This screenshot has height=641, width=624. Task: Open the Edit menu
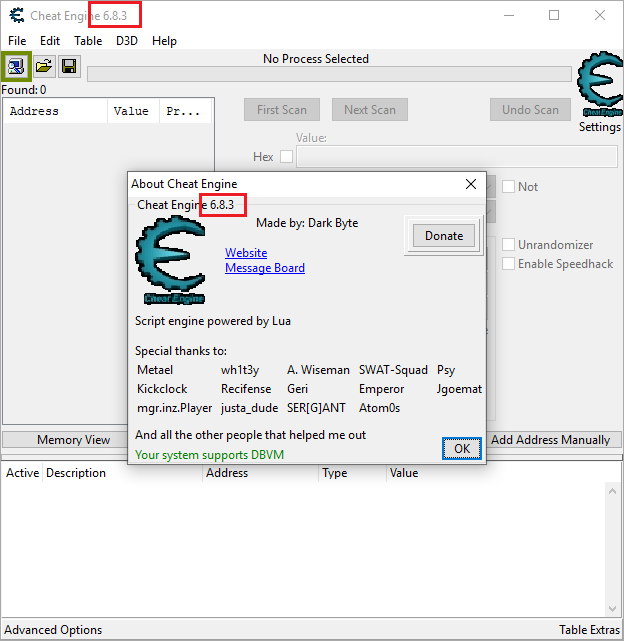coord(50,41)
